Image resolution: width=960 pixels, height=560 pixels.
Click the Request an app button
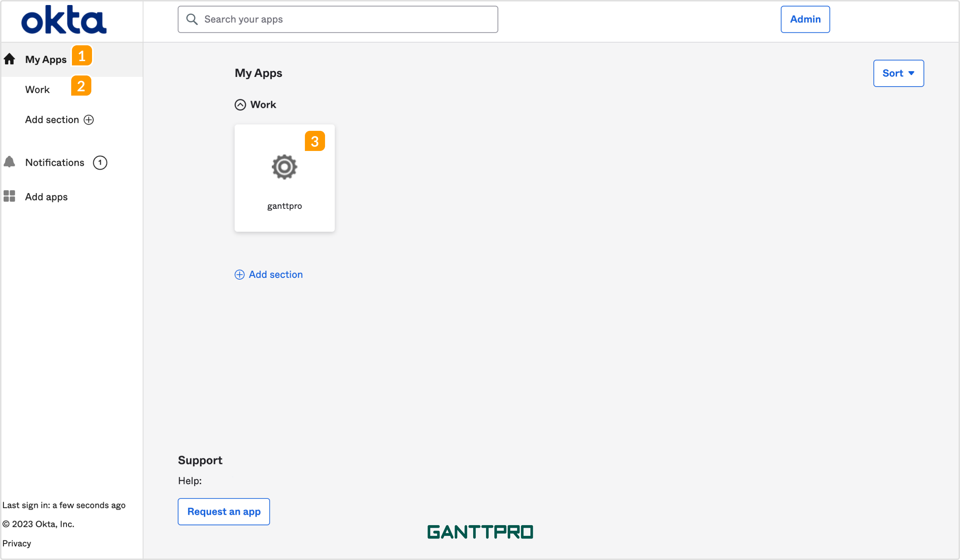[x=224, y=511]
